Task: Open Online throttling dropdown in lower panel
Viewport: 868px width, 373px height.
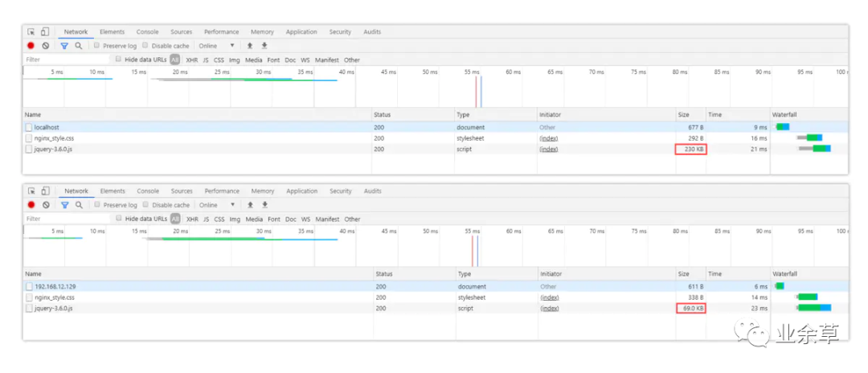Action: click(x=218, y=205)
